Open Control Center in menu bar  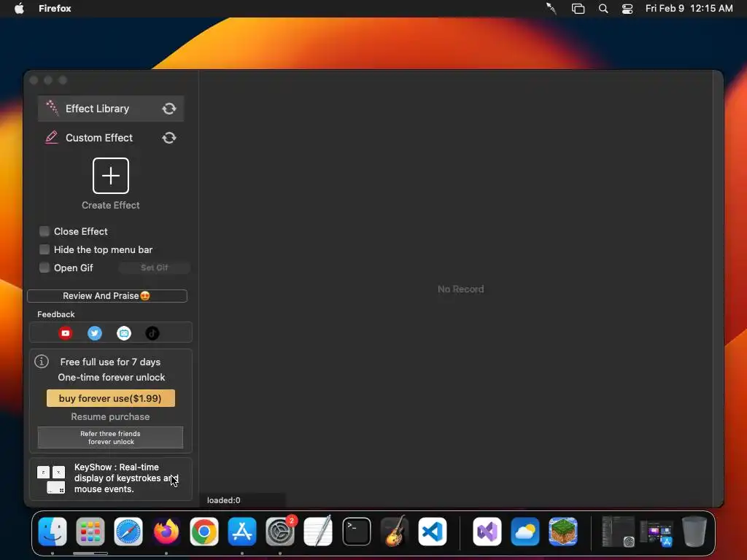[627, 9]
